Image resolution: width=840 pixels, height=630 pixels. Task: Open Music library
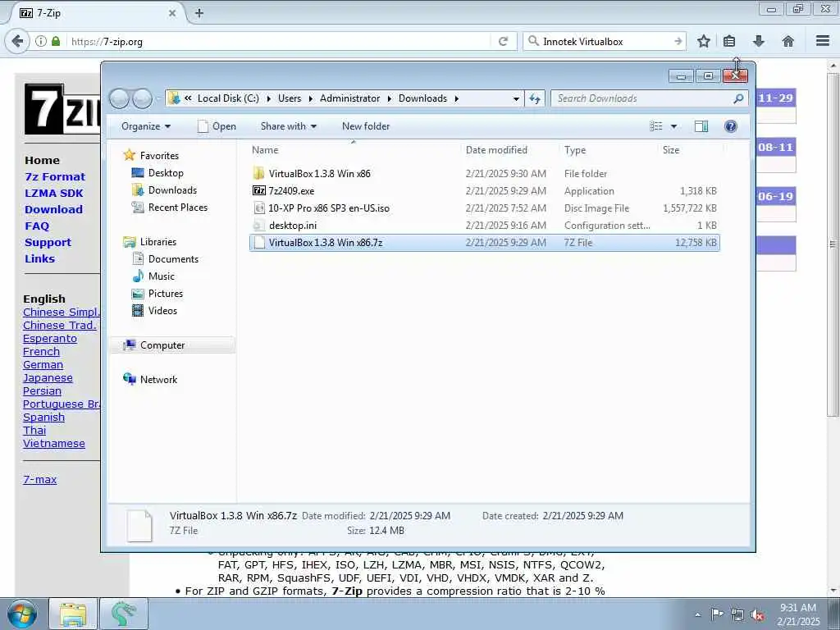point(162,276)
